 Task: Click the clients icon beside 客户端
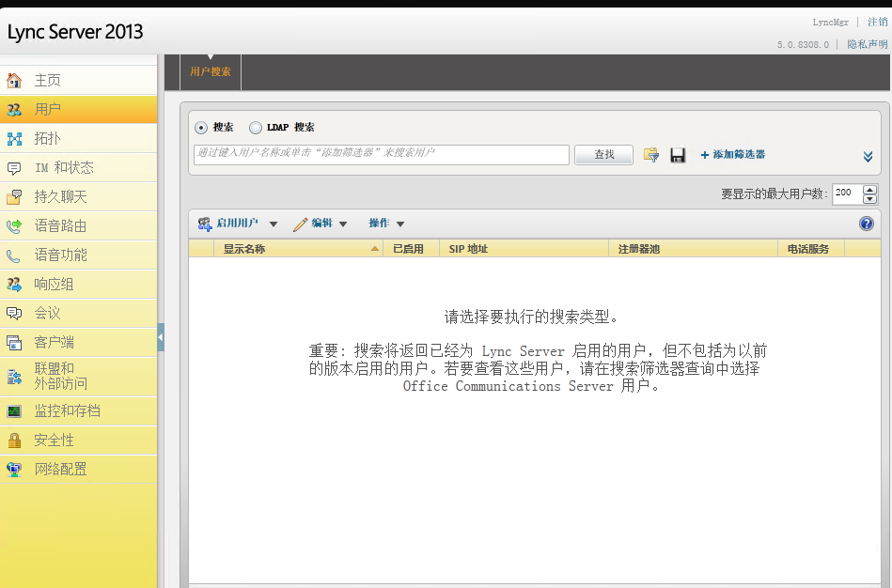(x=14, y=342)
